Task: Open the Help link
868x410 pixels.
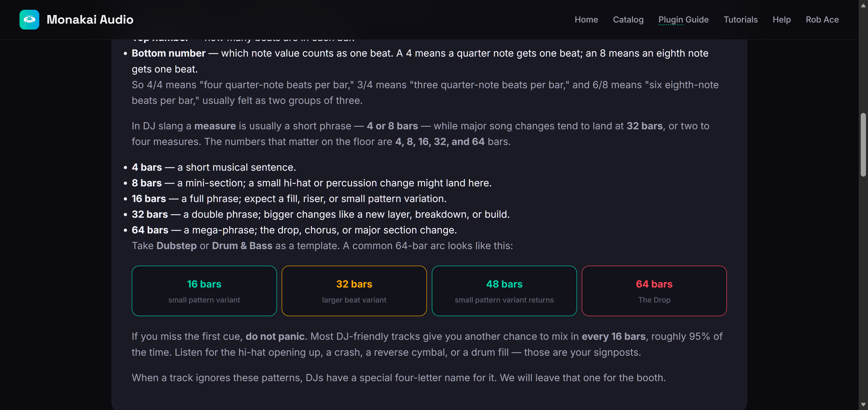Action: [x=781, y=20]
